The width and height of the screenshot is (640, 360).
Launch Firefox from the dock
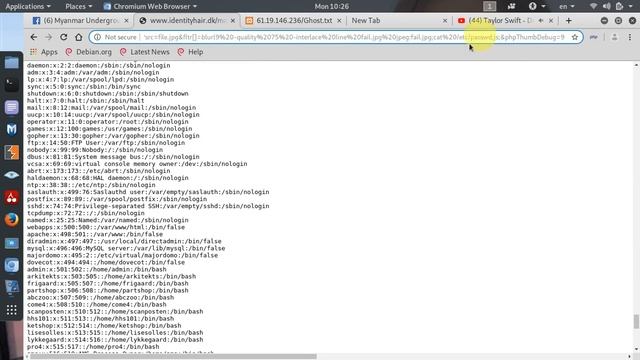click(x=11, y=220)
